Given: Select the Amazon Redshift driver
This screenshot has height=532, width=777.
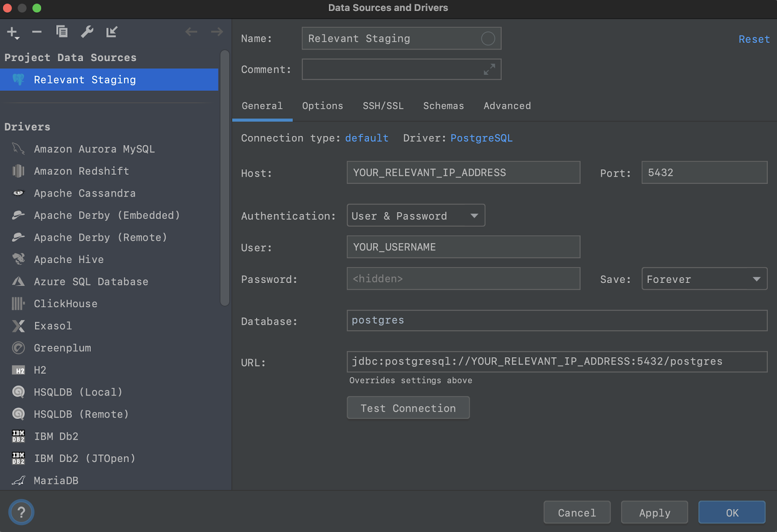Looking at the screenshot, I should point(109,171).
